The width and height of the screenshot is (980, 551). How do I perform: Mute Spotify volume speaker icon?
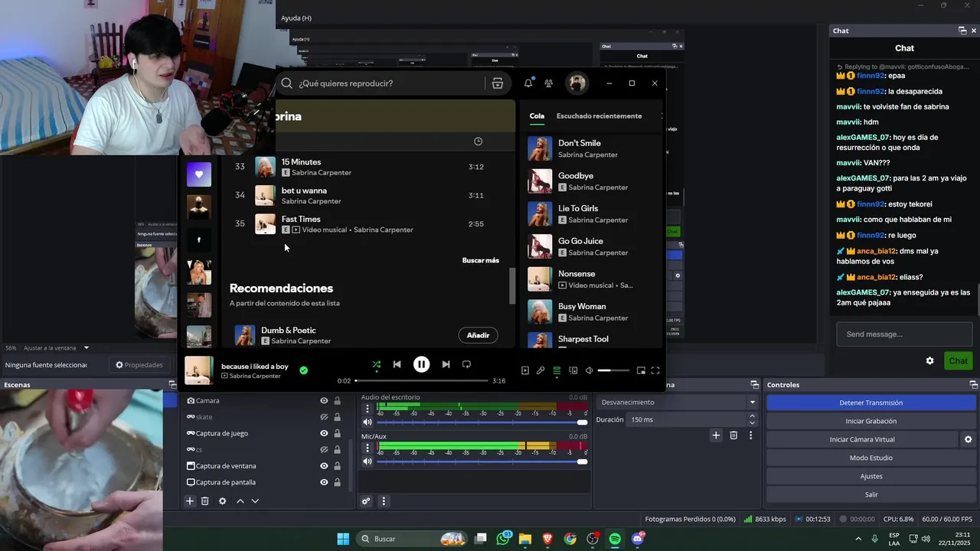[590, 370]
